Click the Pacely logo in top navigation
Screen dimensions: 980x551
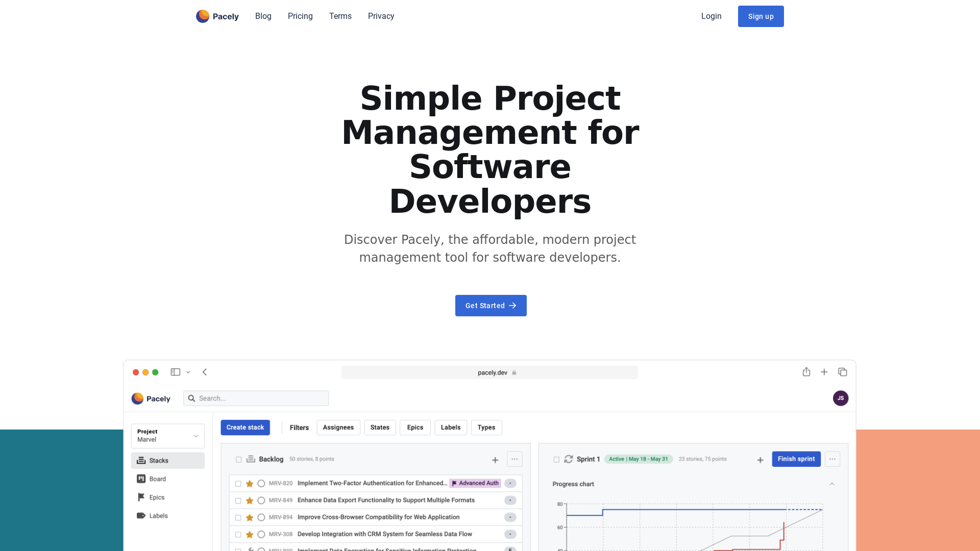[217, 16]
